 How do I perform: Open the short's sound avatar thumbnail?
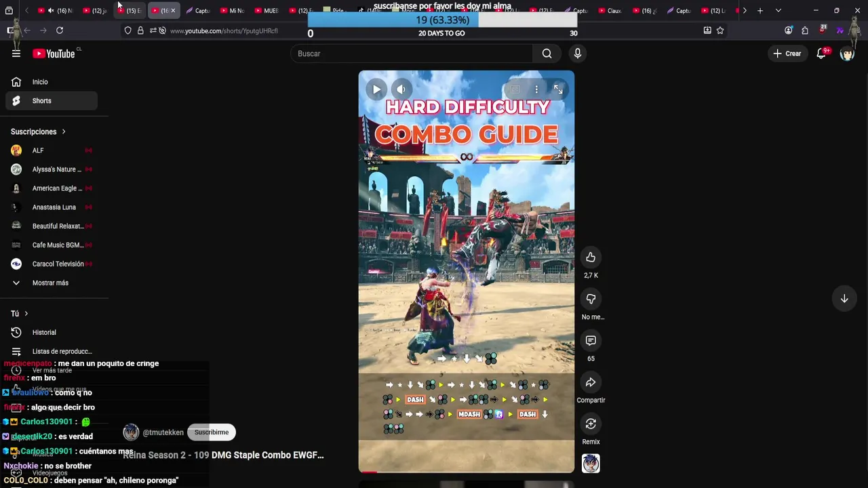(591, 464)
